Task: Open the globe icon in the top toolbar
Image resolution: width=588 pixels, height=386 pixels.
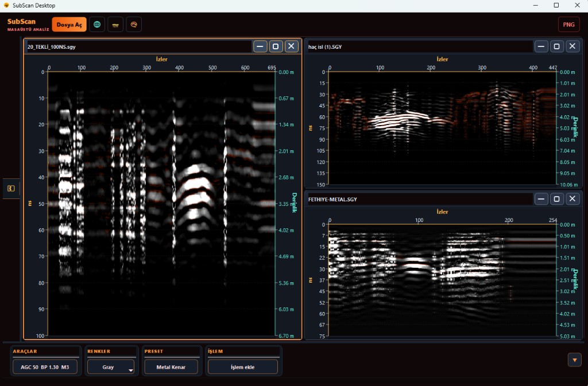Action: [97, 25]
